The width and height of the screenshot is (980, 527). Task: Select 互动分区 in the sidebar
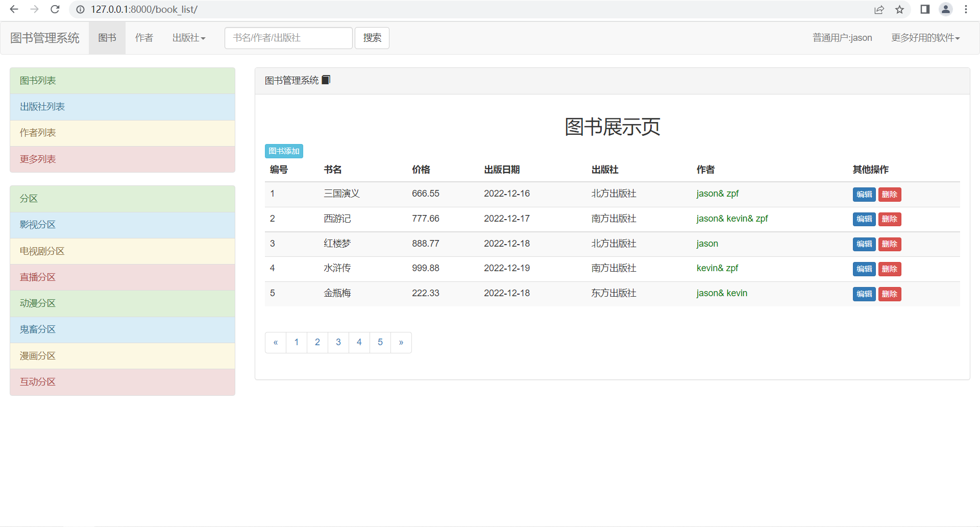tap(122, 382)
